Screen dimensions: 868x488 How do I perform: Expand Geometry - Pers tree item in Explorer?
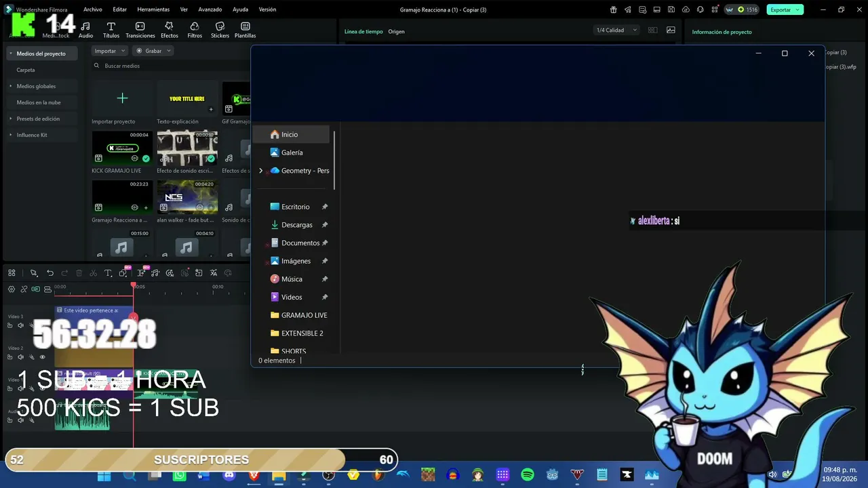(x=261, y=171)
